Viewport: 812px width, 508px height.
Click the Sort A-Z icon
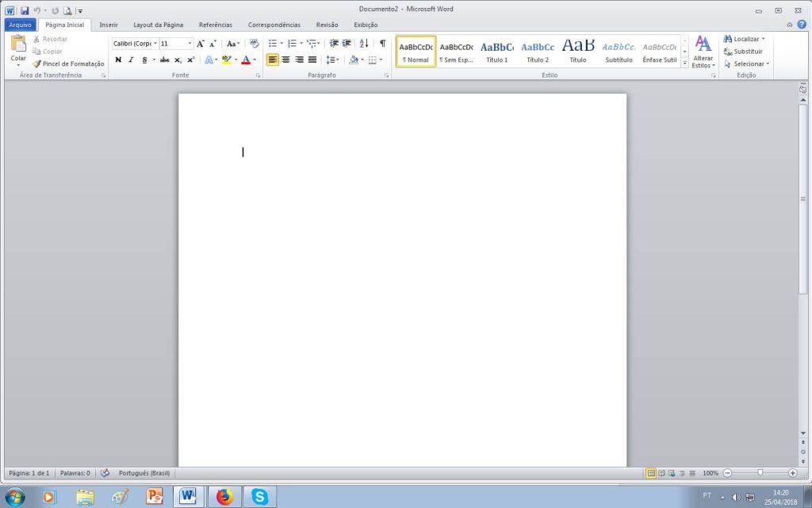(364, 44)
